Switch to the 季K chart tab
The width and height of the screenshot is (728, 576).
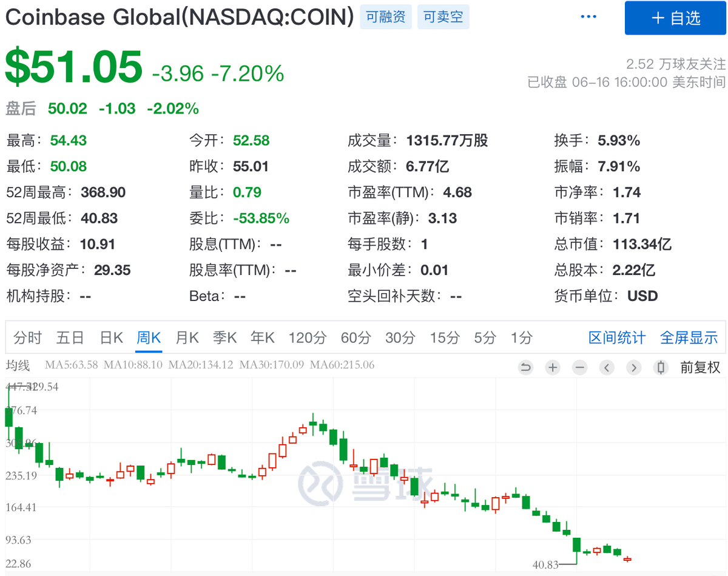point(224,337)
